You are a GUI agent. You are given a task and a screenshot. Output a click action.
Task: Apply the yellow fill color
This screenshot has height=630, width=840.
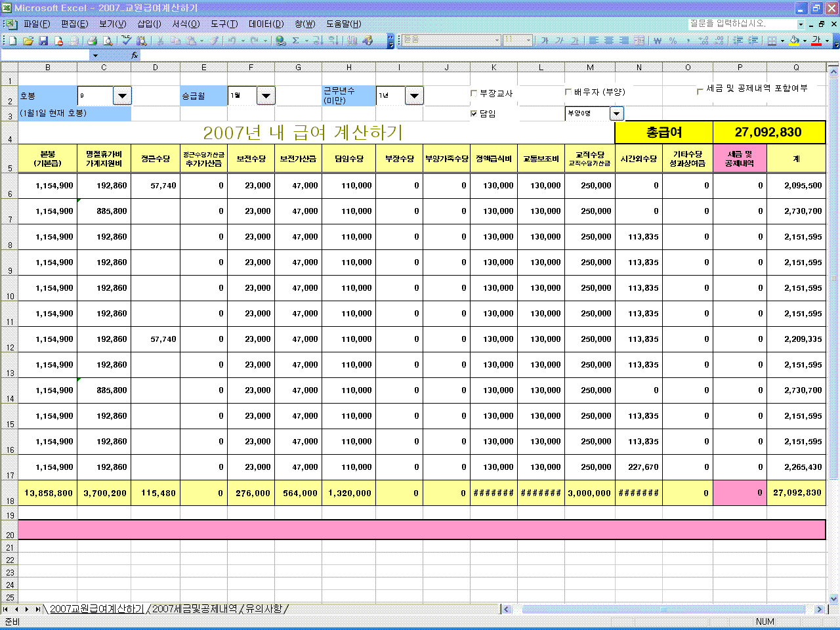[794, 41]
